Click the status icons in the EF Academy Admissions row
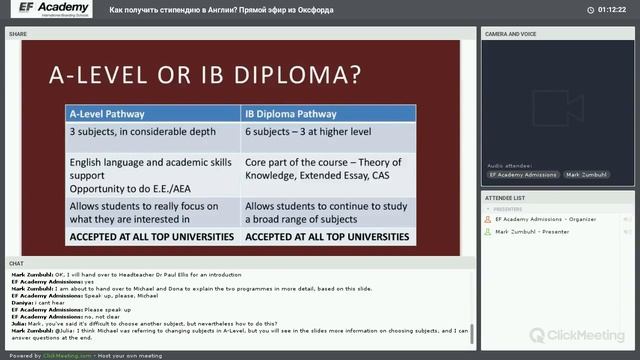This screenshot has height=360, width=640. click(x=627, y=220)
